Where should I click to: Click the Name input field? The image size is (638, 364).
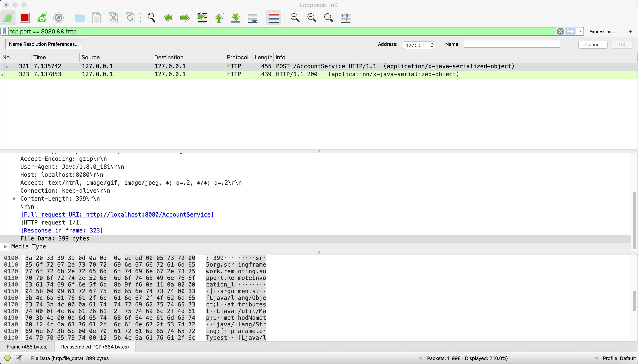[512, 44]
